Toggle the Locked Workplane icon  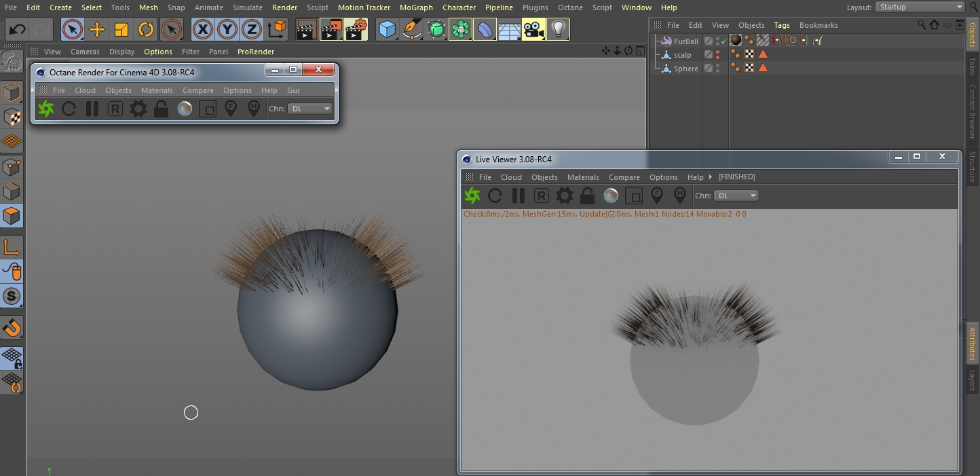(x=12, y=359)
